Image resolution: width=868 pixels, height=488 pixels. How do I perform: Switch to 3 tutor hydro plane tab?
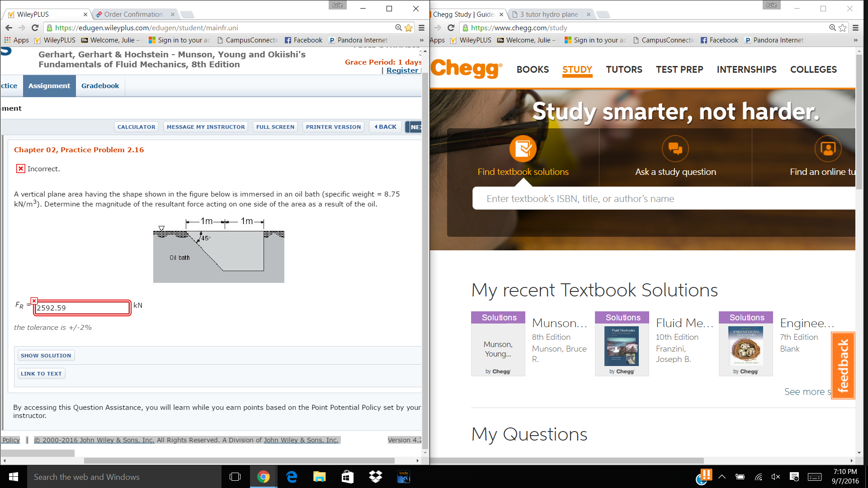coord(551,14)
